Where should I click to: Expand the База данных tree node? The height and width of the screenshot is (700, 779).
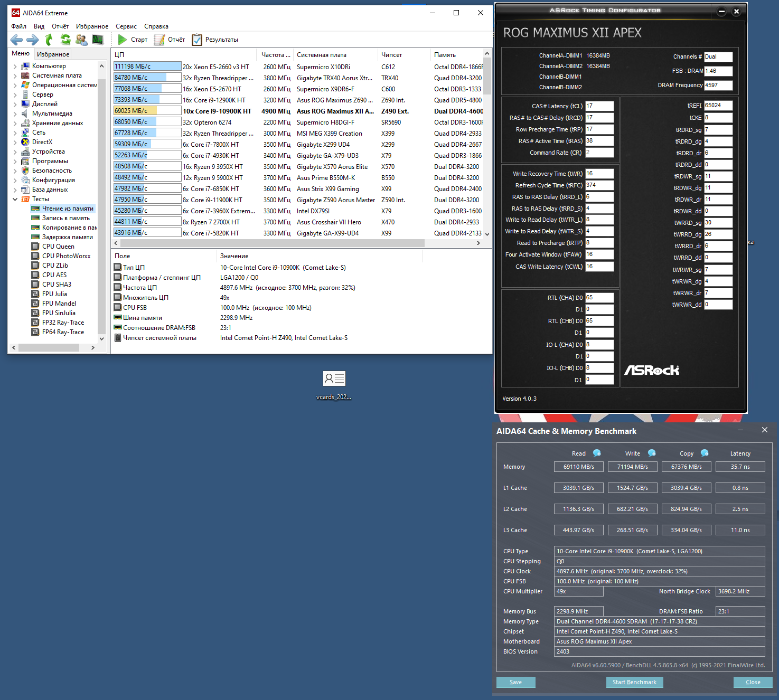(15, 190)
